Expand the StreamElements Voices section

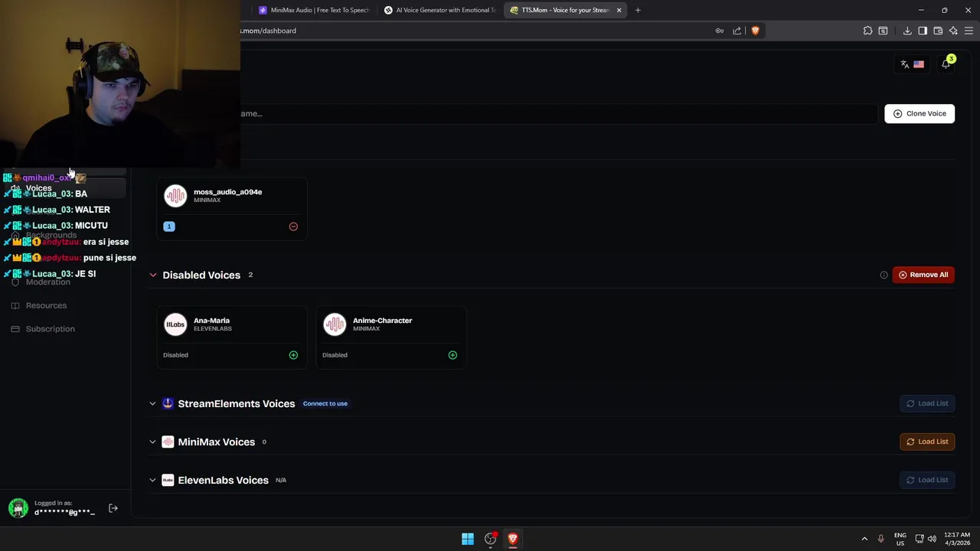[x=152, y=403]
